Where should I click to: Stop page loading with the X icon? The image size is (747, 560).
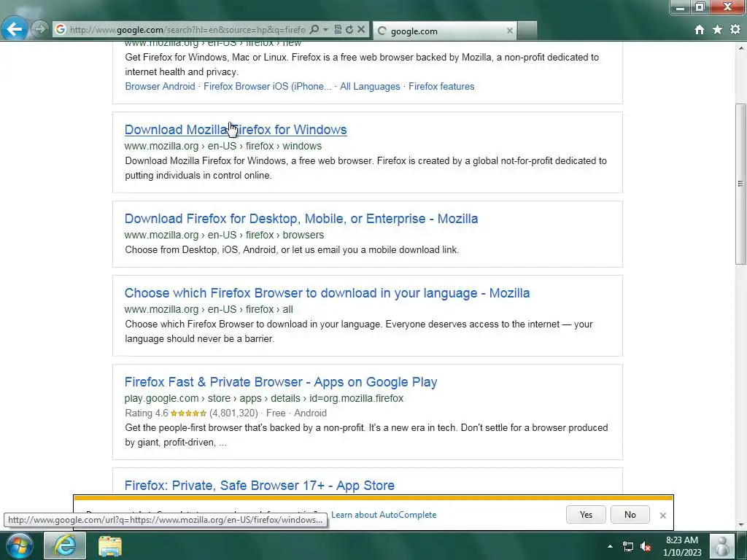tap(361, 29)
